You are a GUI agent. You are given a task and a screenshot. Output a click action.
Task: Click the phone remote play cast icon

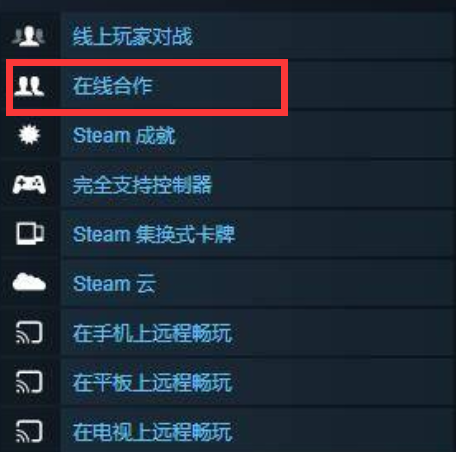(29, 332)
